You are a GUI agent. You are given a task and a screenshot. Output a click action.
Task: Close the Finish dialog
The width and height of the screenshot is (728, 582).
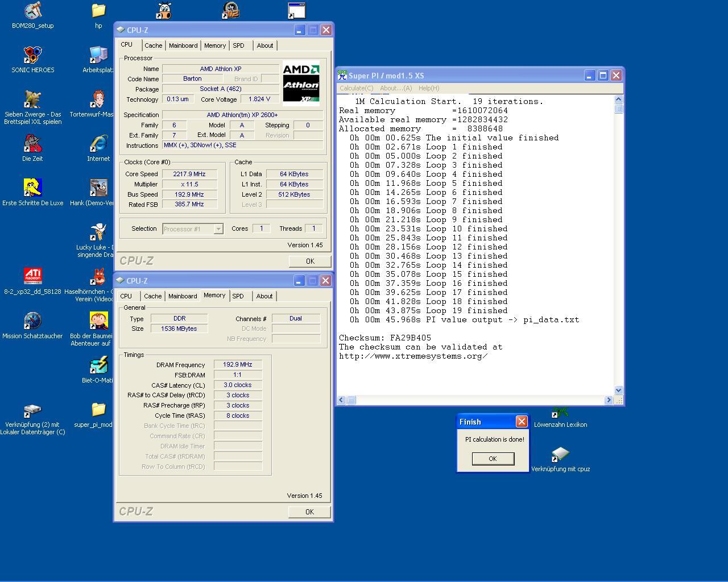point(522,421)
